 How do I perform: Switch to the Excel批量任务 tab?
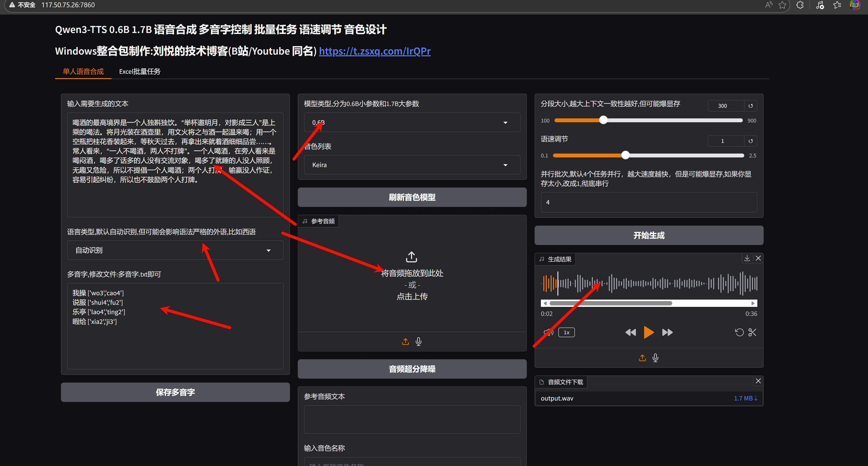click(x=140, y=71)
